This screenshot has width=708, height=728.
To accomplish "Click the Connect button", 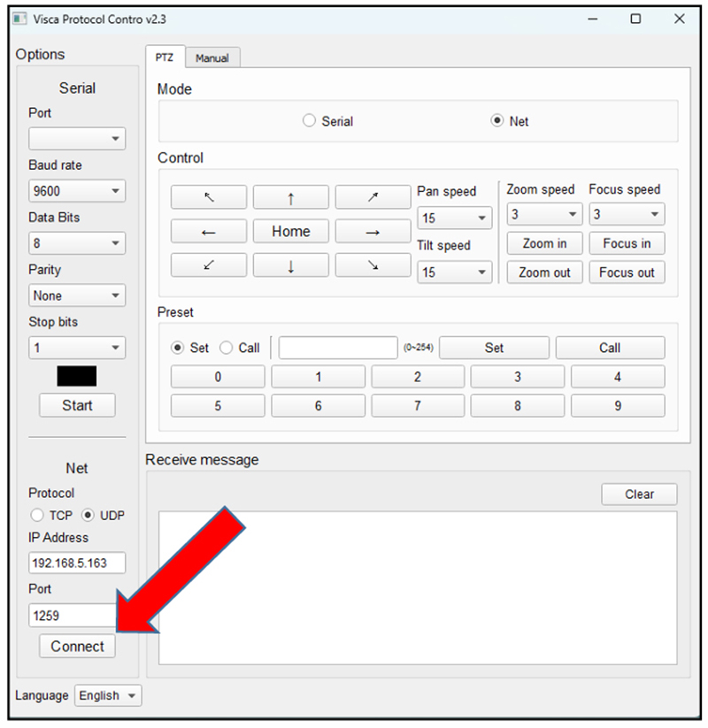I will pos(77,647).
